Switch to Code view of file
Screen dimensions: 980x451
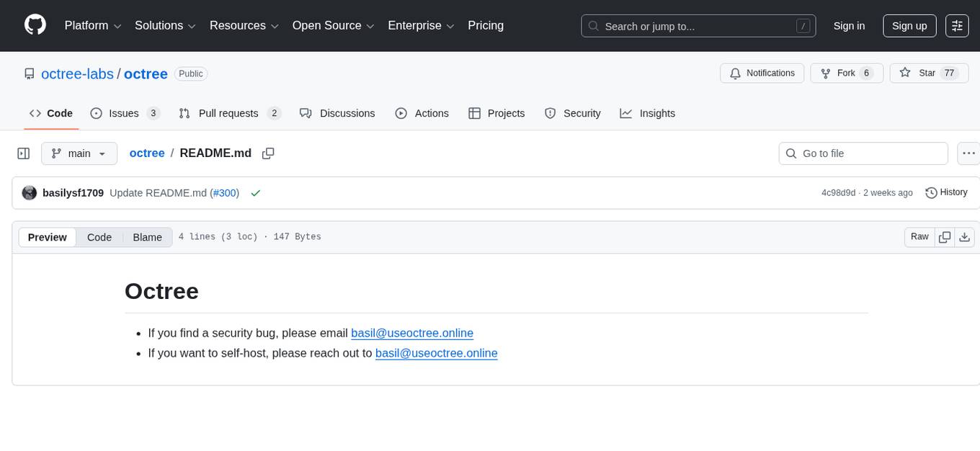[x=99, y=237]
